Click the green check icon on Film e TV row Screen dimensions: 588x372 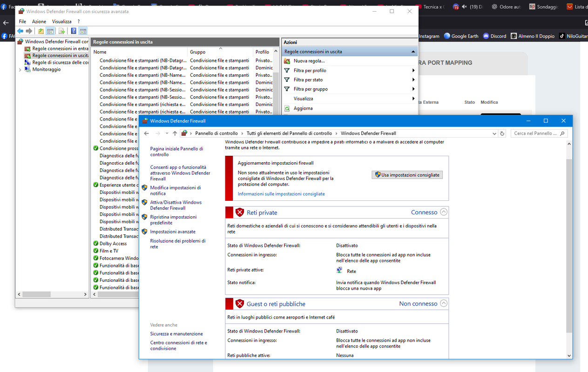point(95,251)
